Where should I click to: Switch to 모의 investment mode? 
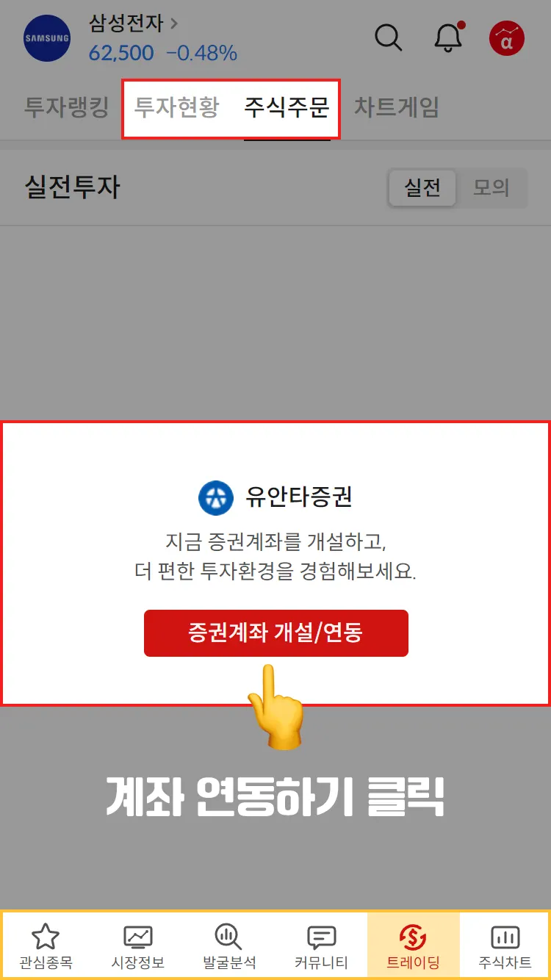click(491, 187)
